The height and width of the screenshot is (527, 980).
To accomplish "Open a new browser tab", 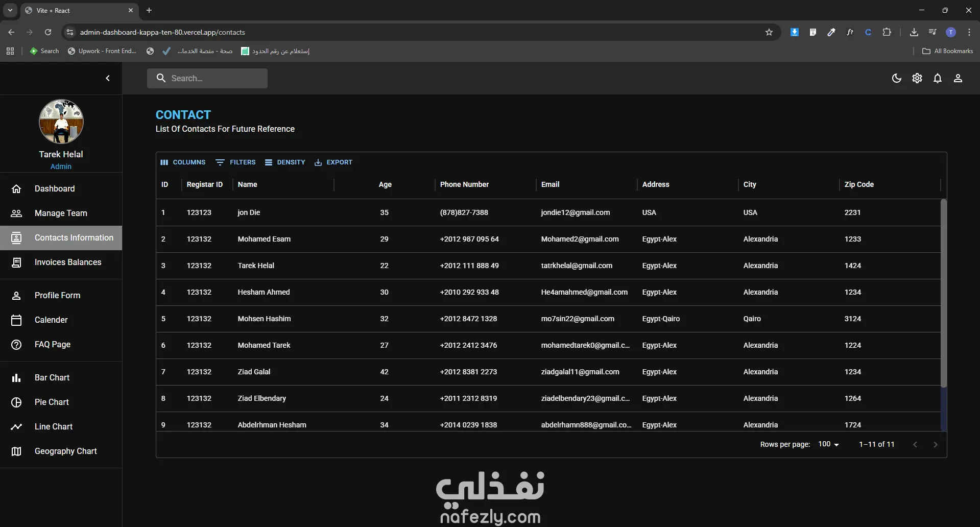I will pos(149,10).
